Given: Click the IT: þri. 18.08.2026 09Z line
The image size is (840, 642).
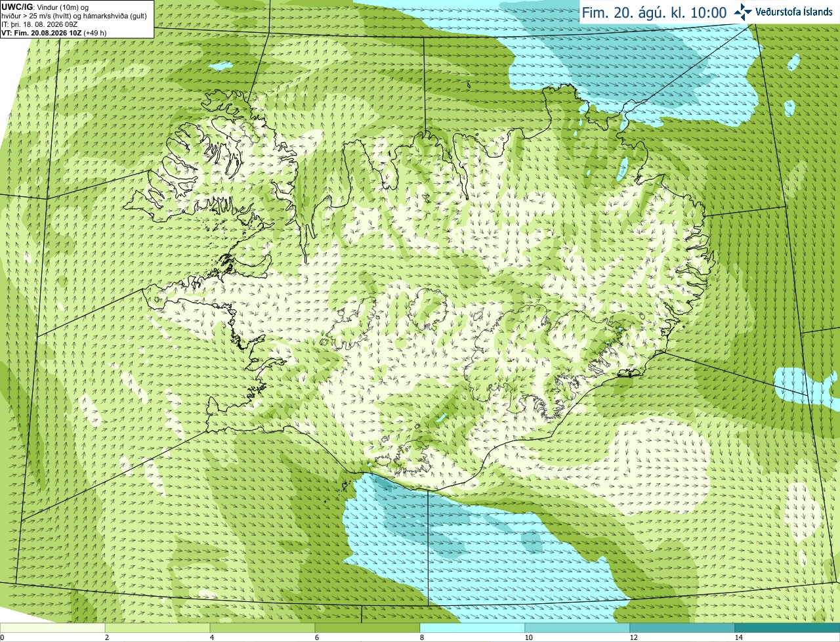Looking at the screenshot, I should pos(39,24).
